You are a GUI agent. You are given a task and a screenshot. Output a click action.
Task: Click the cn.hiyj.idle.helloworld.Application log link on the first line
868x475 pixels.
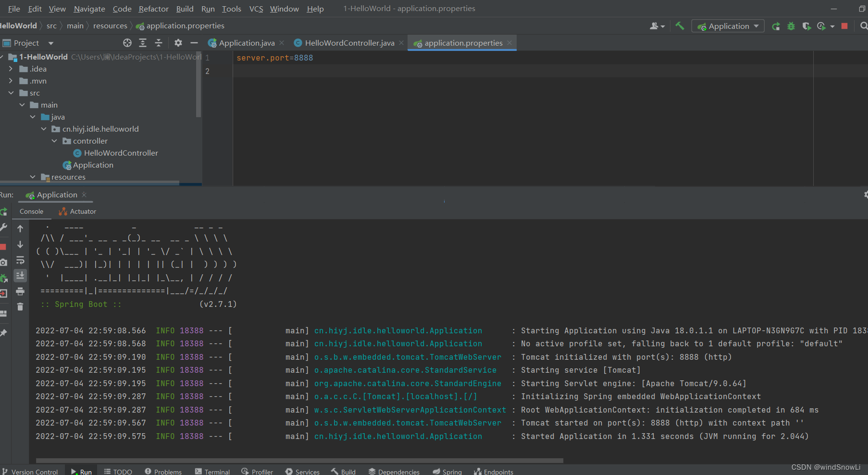coord(398,330)
